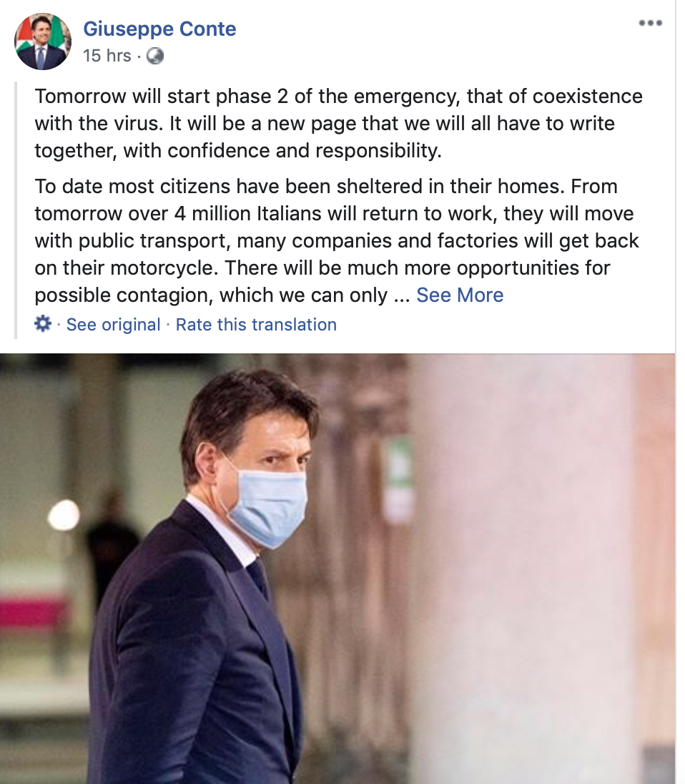685x784 pixels.
Task: Visit the Giuseppe Conte profile name link
Action: click(x=159, y=29)
